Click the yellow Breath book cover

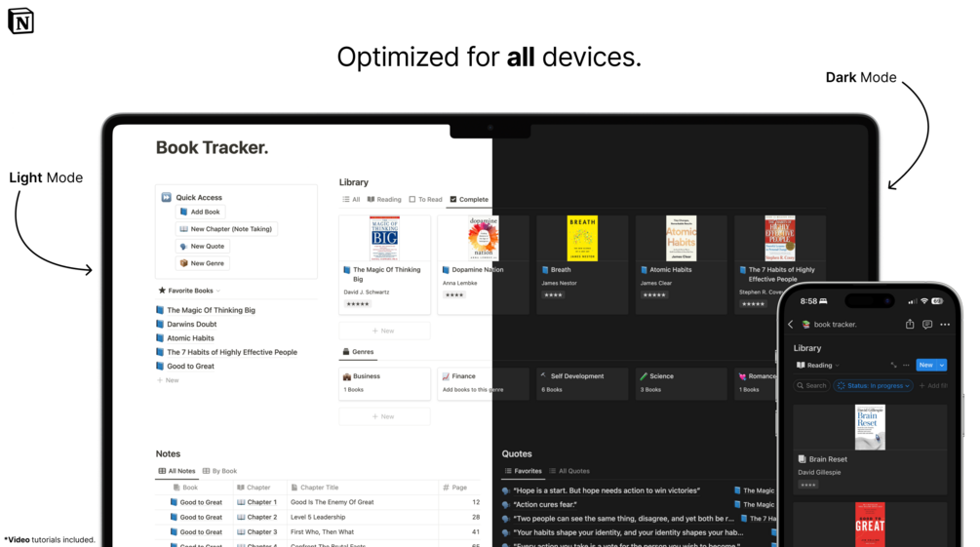pyautogui.click(x=582, y=238)
